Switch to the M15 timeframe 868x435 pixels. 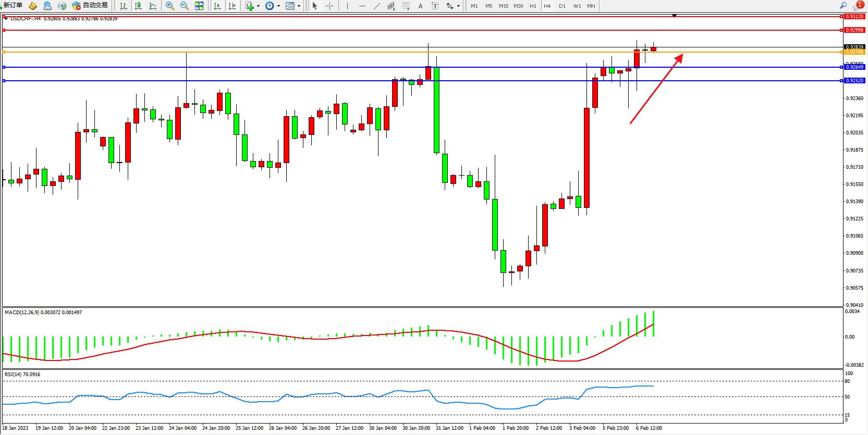(503, 6)
